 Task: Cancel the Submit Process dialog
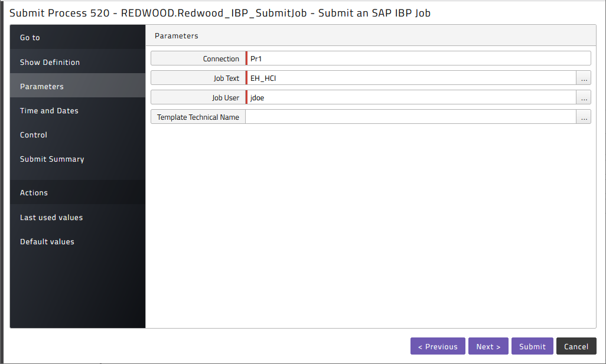[576, 346]
